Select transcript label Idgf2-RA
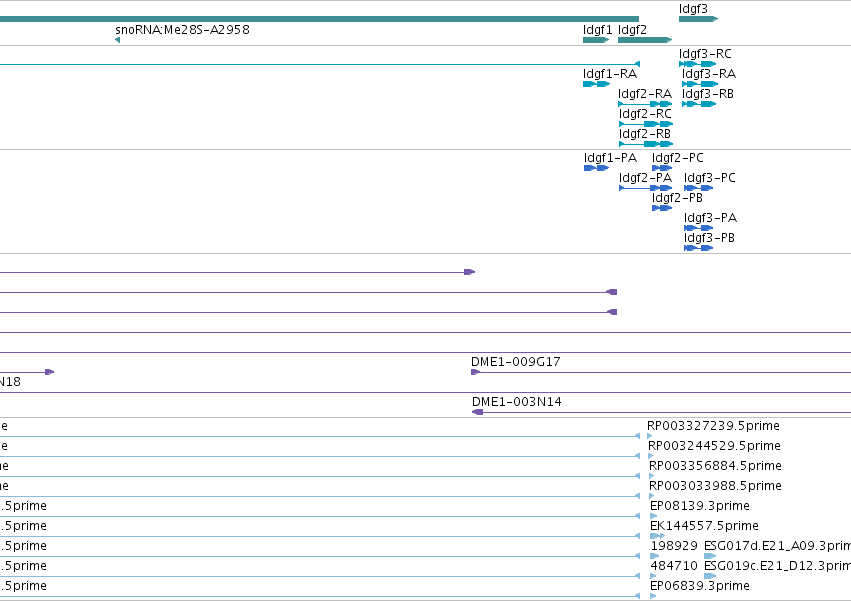851x601 pixels. (645, 94)
